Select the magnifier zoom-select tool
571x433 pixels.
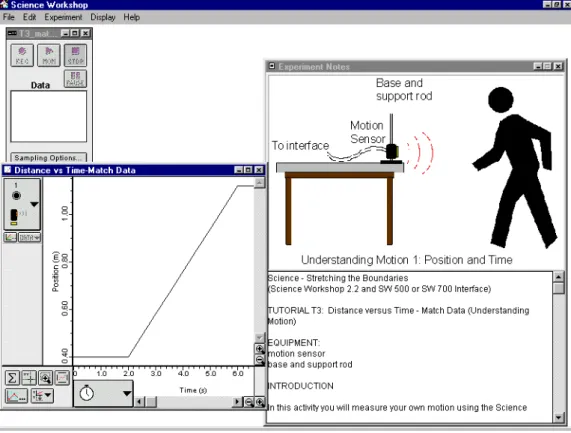click(x=46, y=378)
